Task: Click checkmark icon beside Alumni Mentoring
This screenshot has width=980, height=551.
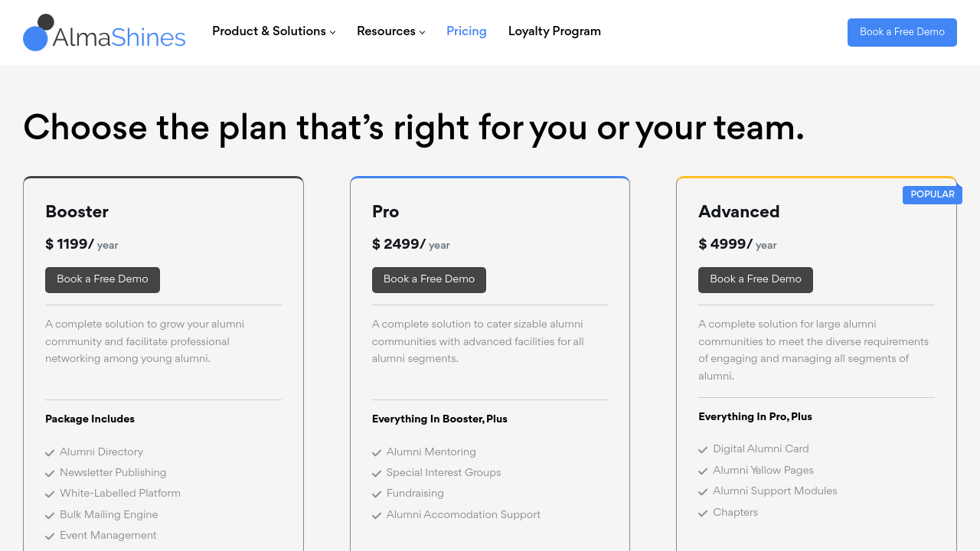Action: (377, 453)
